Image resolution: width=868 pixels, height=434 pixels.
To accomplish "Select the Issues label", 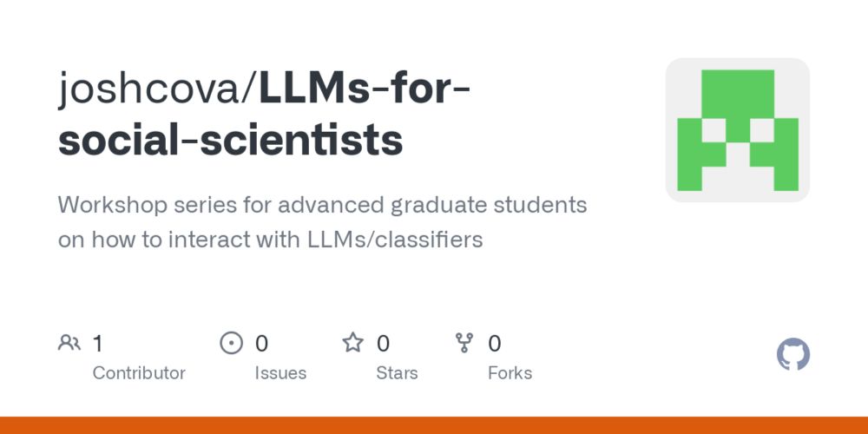I will [x=280, y=373].
